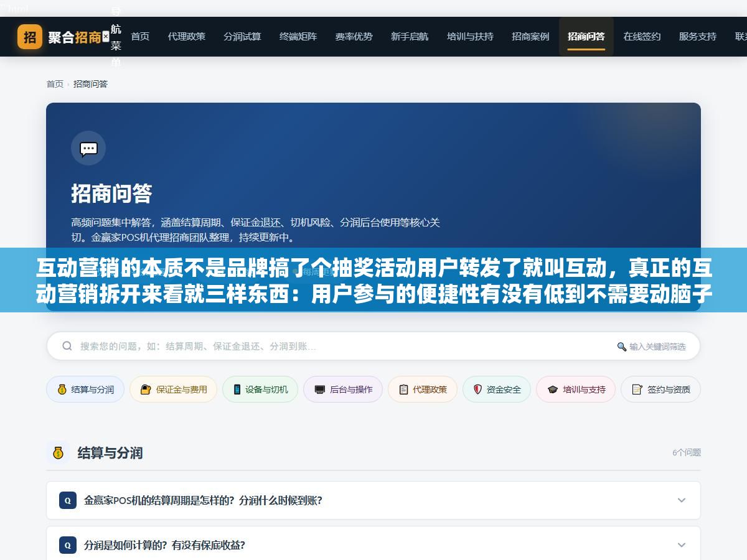
Task: Open 服务支持 navigation item
Action: [698, 37]
